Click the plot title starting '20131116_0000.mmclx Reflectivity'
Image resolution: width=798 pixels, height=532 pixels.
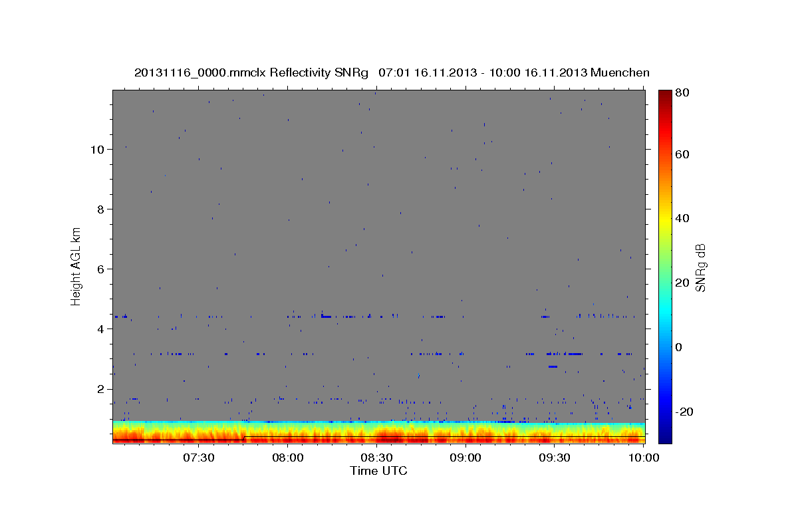392,72
